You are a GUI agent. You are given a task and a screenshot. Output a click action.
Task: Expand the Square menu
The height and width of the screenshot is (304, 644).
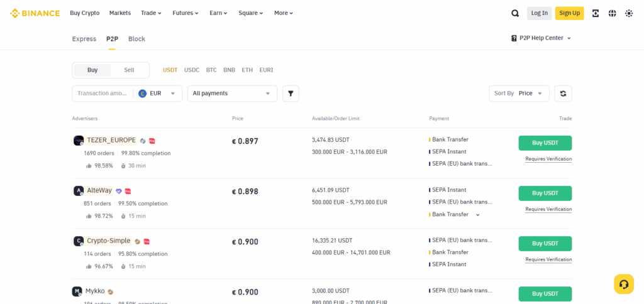(x=250, y=13)
